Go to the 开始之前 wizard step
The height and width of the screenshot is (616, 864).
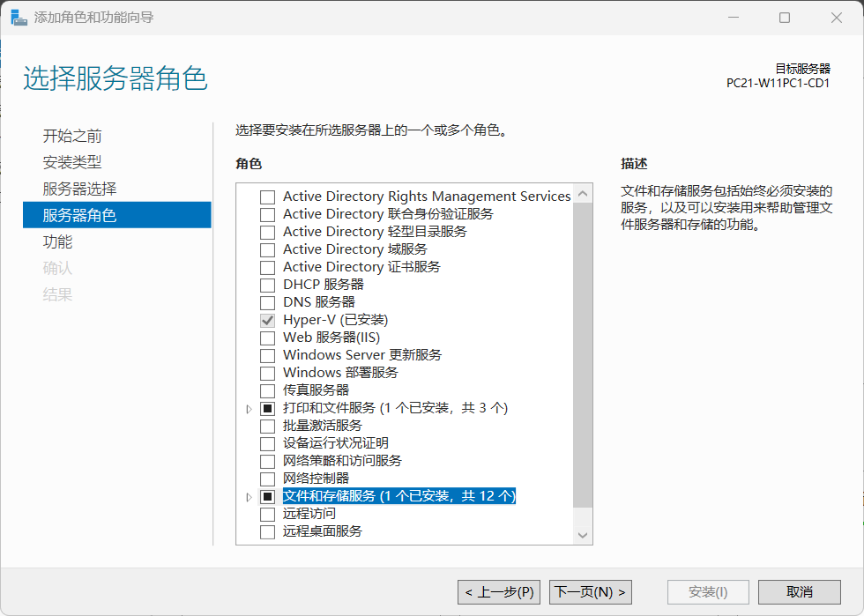pos(72,136)
